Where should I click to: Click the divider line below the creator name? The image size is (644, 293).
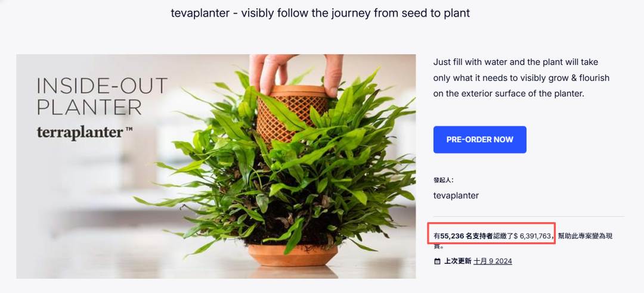point(528,216)
